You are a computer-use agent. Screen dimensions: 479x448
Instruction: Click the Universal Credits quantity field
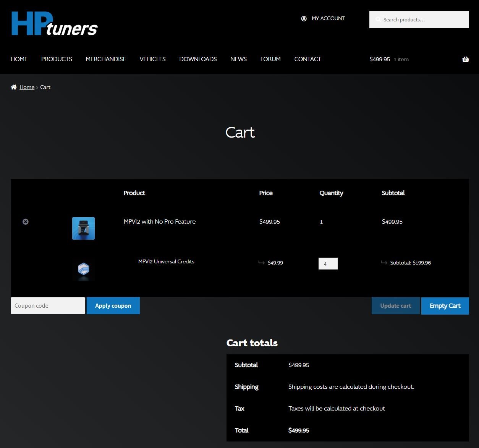[x=328, y=264]
